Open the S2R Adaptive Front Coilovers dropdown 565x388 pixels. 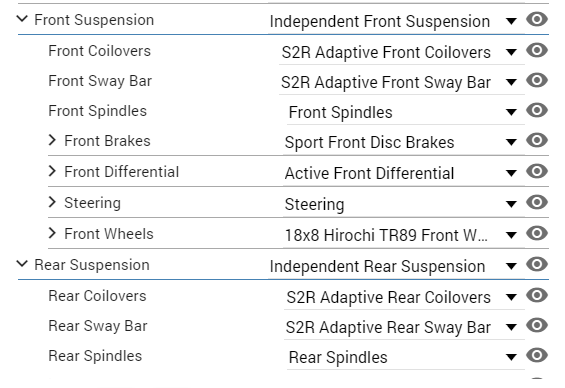[401, 53]
